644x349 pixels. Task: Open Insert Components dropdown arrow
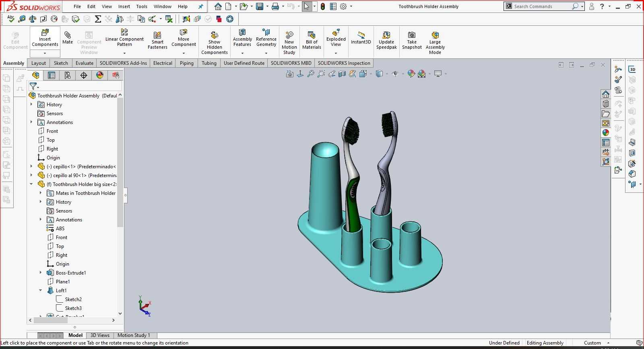click(x=45, y=53)
